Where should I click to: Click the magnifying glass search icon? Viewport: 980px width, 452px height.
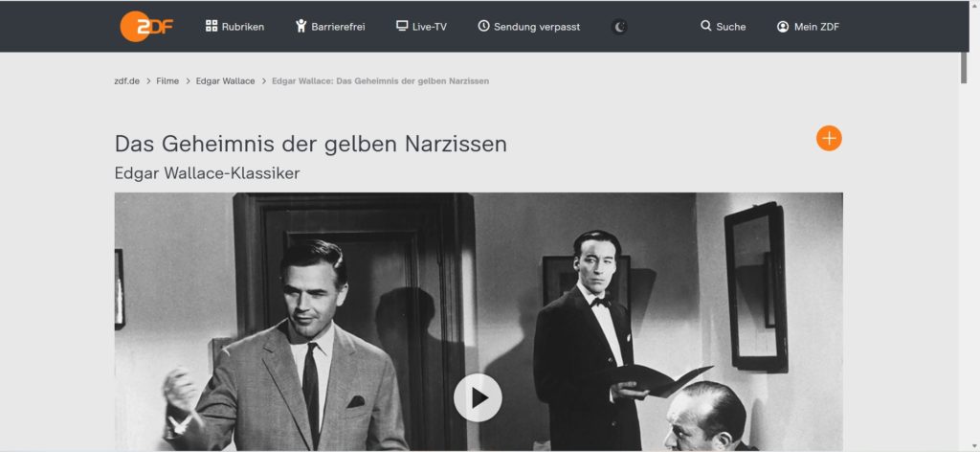706,26
